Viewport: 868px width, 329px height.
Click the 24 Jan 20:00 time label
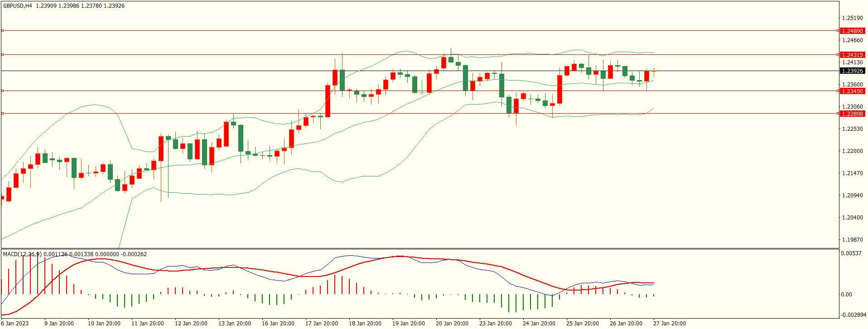pos(539,324)
